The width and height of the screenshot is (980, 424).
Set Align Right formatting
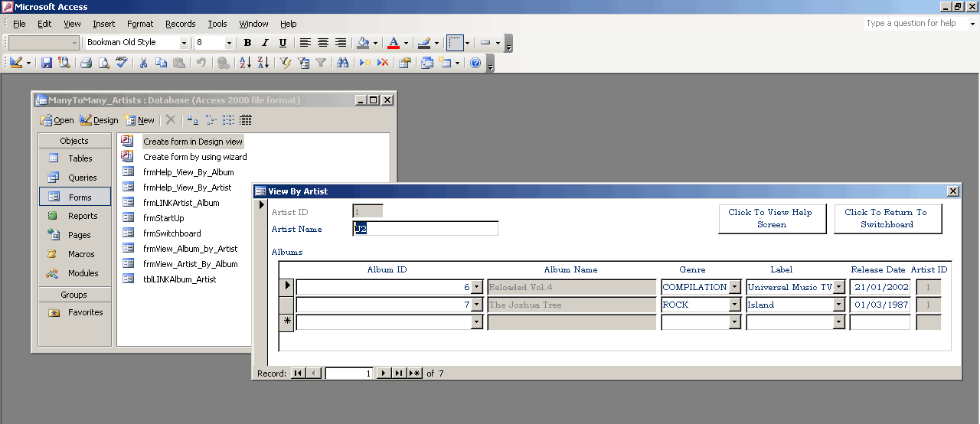[341, 43]
